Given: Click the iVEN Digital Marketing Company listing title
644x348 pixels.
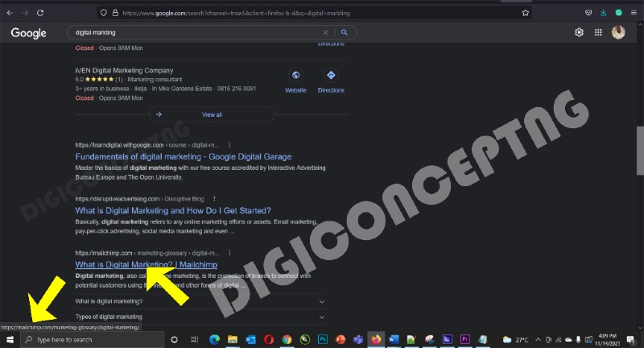Looking at the screenshot, I should [x=124, y=70].
